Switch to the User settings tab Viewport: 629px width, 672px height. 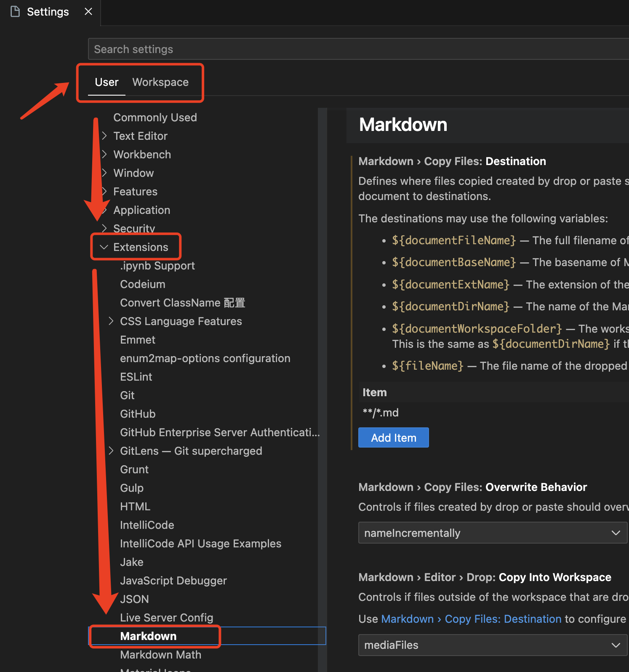[107, 82]
